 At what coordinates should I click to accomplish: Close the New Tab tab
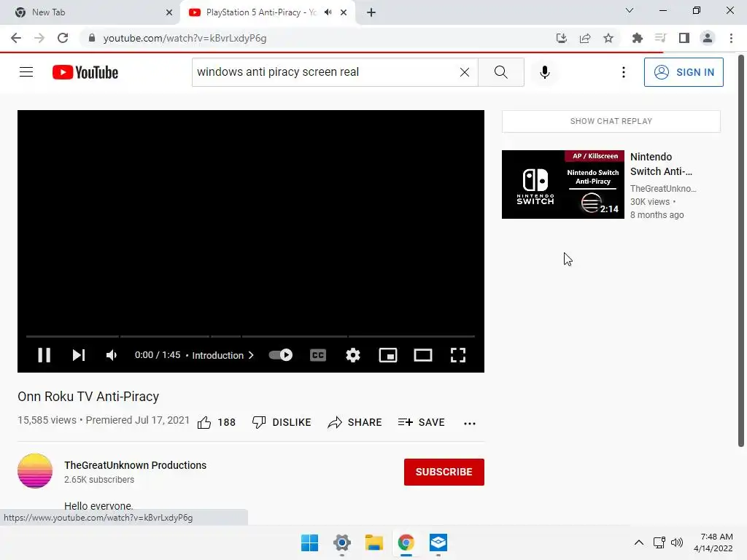(169, 12)
